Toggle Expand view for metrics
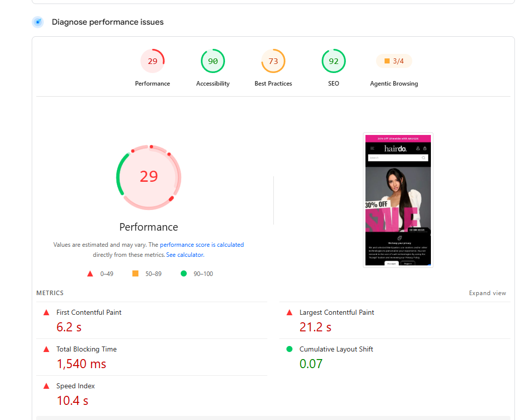 pos(487,293)
